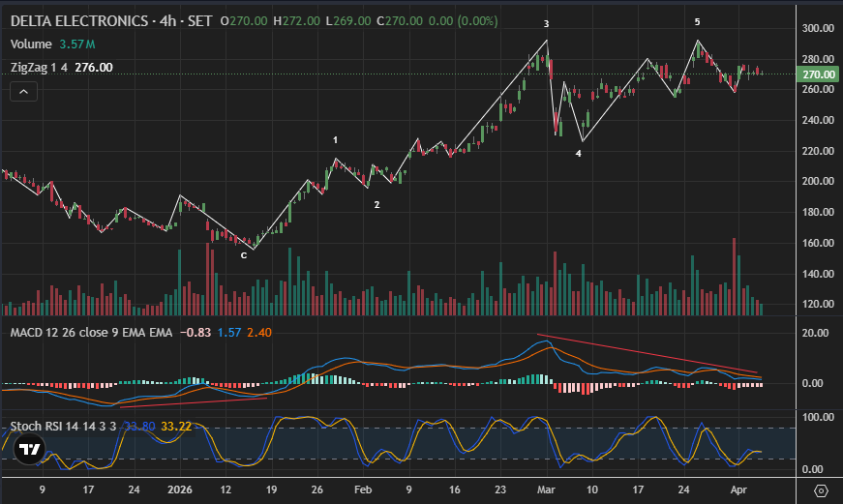Click the Stoch RSI value 33.22
843x504 pixels.
[x=176, y=426]
